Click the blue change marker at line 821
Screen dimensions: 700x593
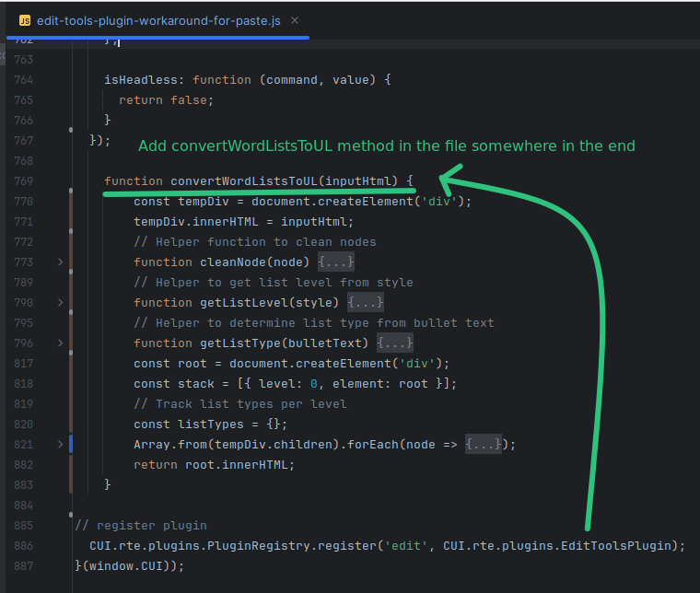point(71,445)
